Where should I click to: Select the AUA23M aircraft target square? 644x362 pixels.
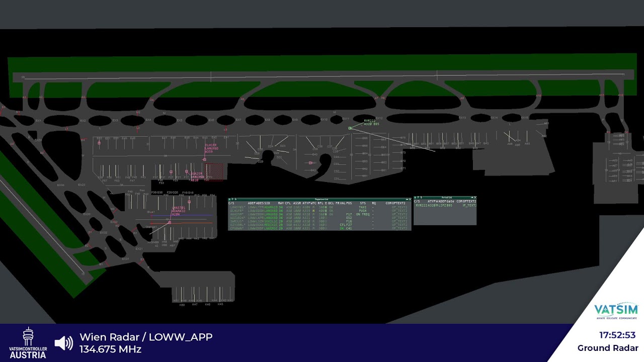coord(187,171)
